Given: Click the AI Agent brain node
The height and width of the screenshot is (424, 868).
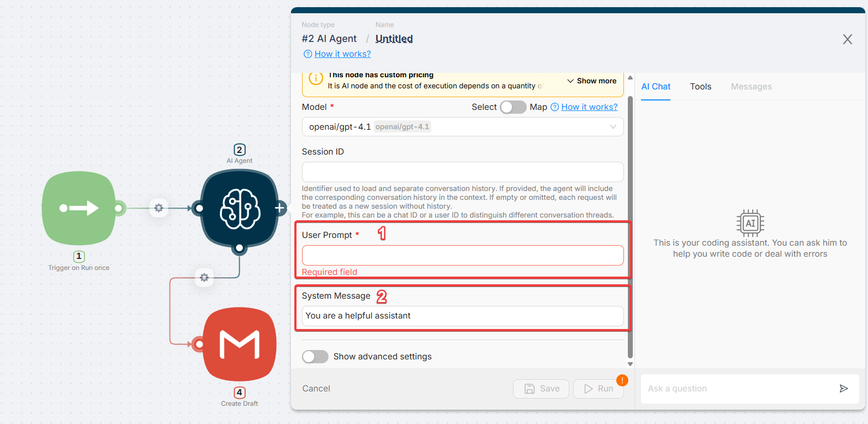Looking at the screenshot, I should point(239,208).
